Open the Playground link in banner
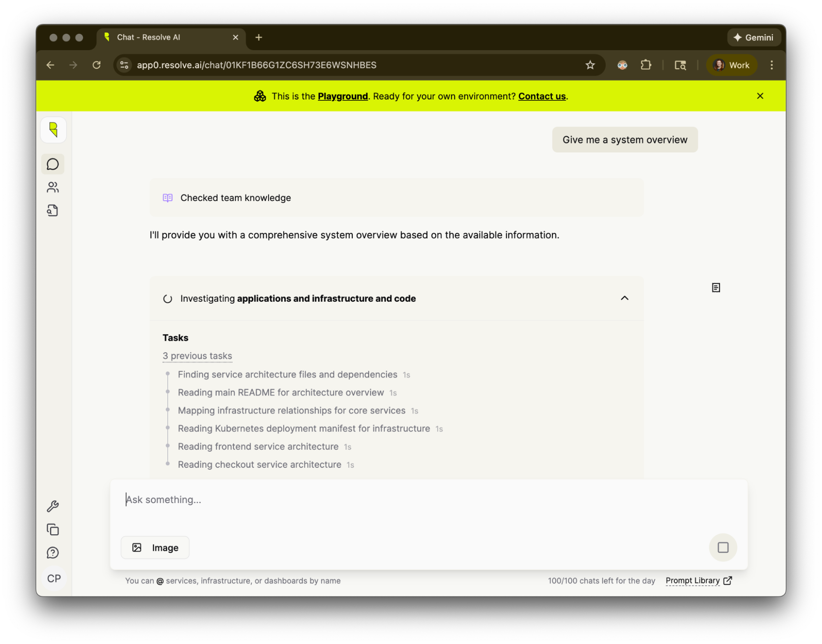This screenshot has height=644, width=822. [x=343, y=96]
